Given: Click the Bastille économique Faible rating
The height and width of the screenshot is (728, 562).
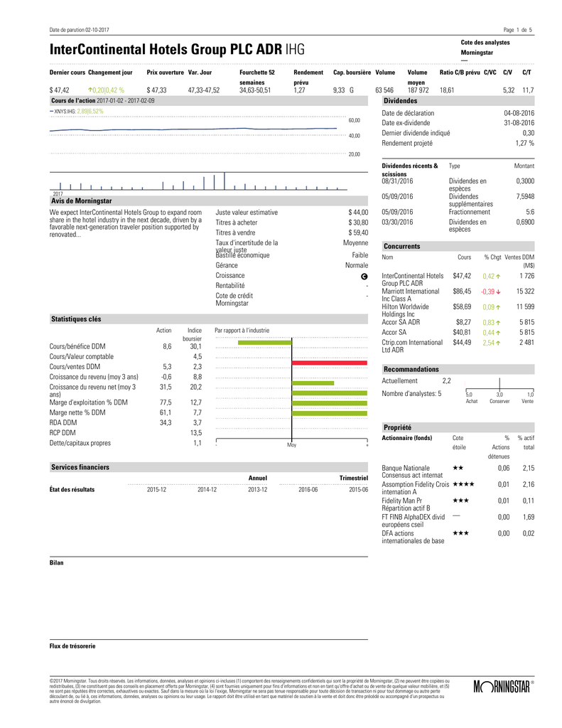Looking at the screenshot, I should click(360, 255).
